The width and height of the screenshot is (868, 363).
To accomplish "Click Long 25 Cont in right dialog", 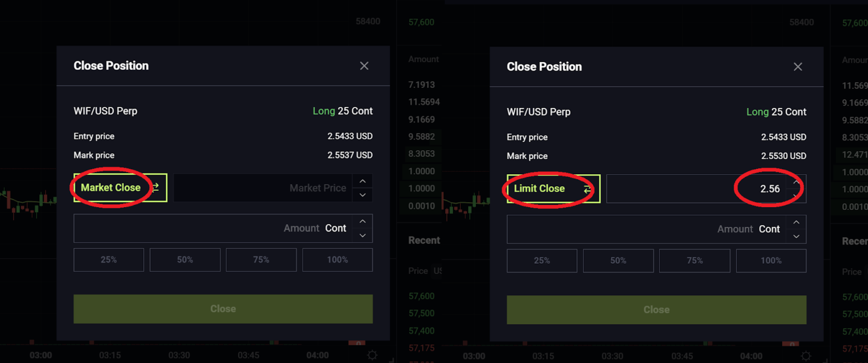I will coord(776,112).
